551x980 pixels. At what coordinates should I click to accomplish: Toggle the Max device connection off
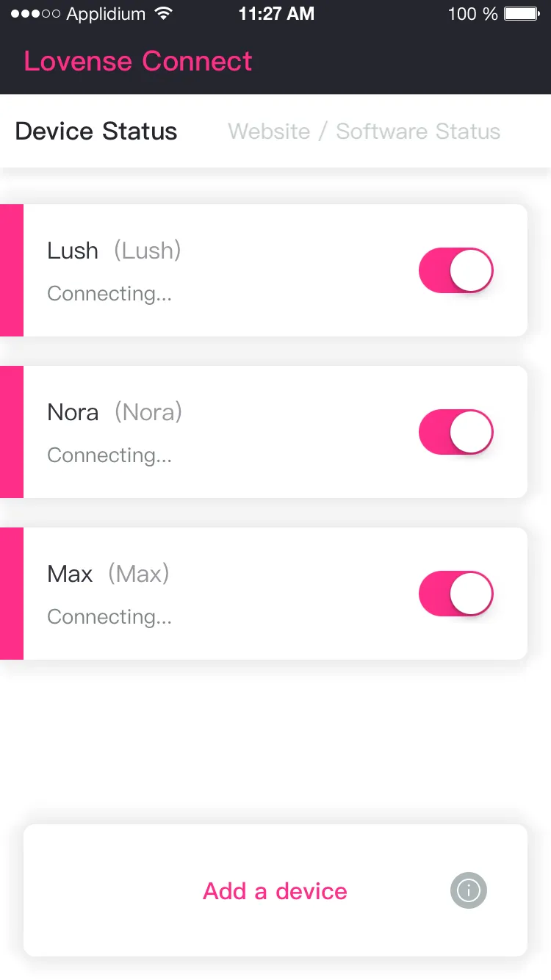click(x=455, y=594)
